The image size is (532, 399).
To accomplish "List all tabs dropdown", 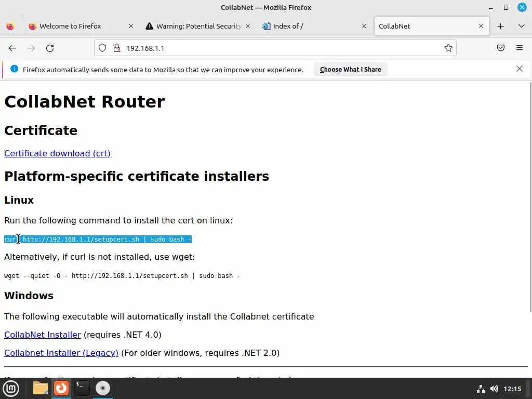I will tap(522, 26).
